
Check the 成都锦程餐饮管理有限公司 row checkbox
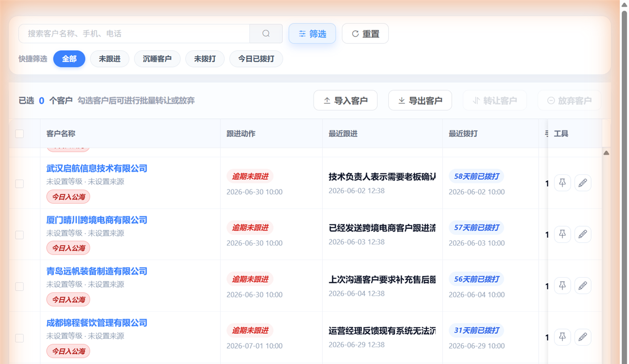(x=19, y=338)
